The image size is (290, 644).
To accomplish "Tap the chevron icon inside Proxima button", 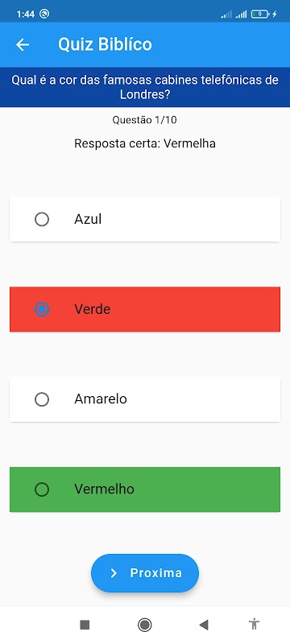I will pyautogui.click(x=114, y=573).
